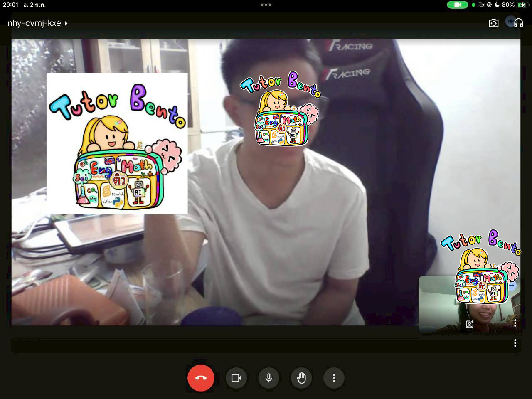
Task: Open three-dot menu on self-view thumbnail
Action: [515, 323]
